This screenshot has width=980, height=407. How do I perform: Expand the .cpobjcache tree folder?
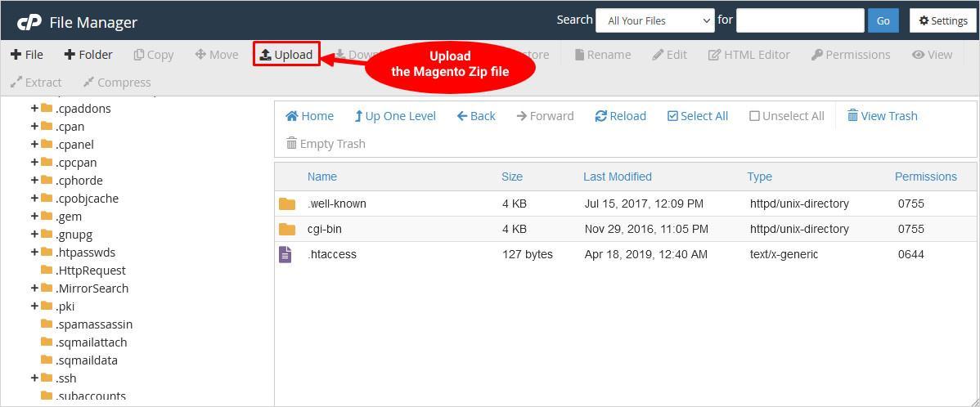point(34,199)
